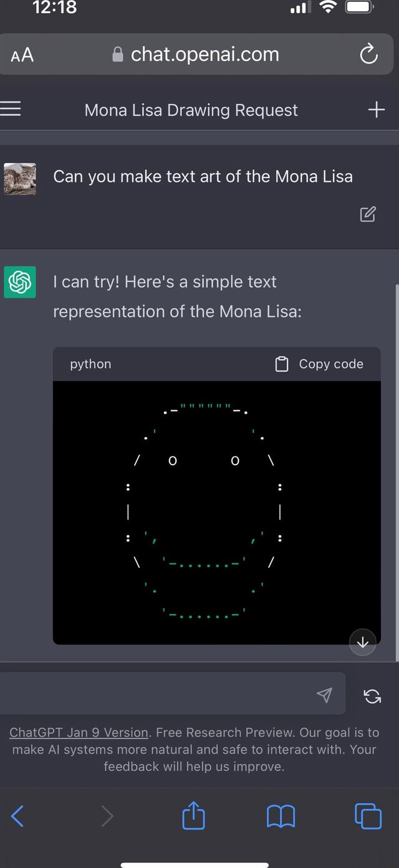
Task: Send a message with the paper plane icon
Action: 324,694
